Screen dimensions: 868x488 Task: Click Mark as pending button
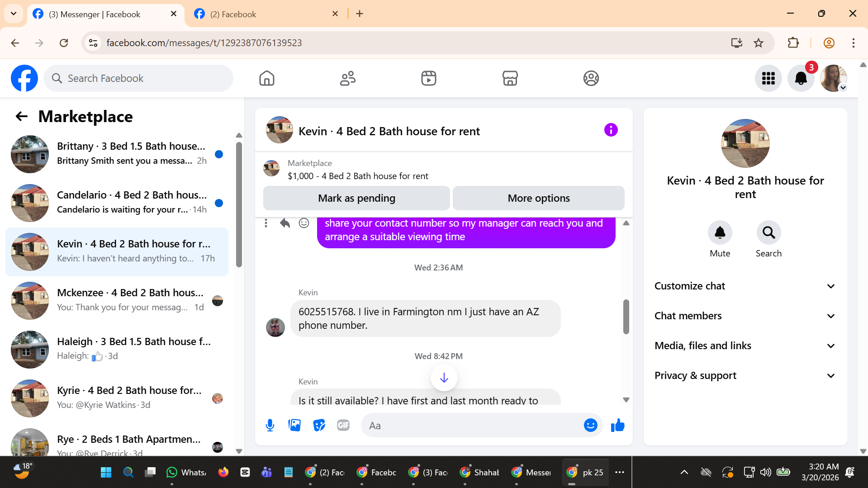(x=356, y=198)
